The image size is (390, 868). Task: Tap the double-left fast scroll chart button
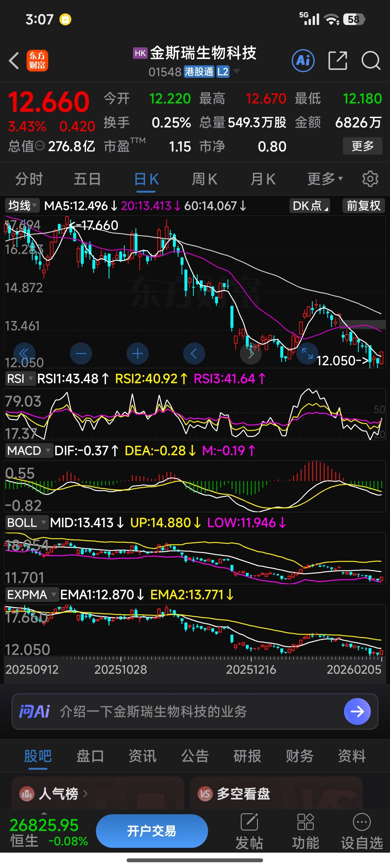pyautogui.click(x=24, y=353)
